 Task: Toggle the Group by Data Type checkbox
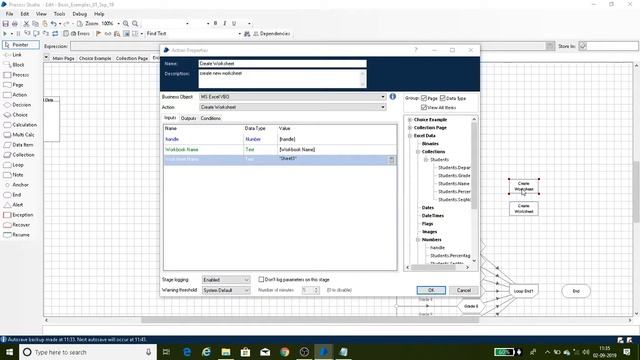442,98
